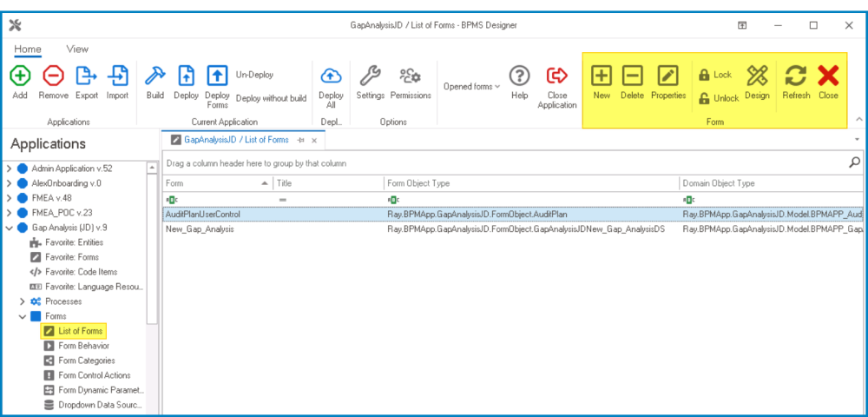Image resolution: width=868 pixels, height=417 pixels.
Task: Click Form Object Type filter cell
Action: click(532, 199)
